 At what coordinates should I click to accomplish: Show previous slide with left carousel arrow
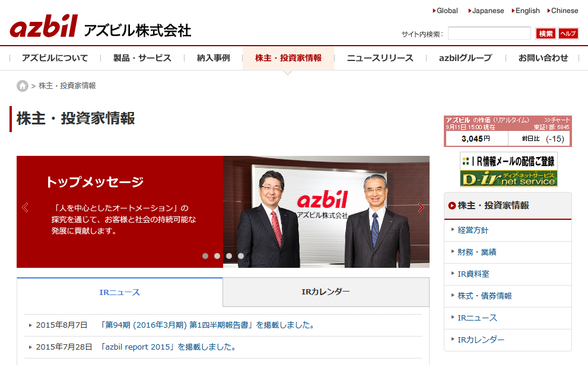[x=25, y=207]
